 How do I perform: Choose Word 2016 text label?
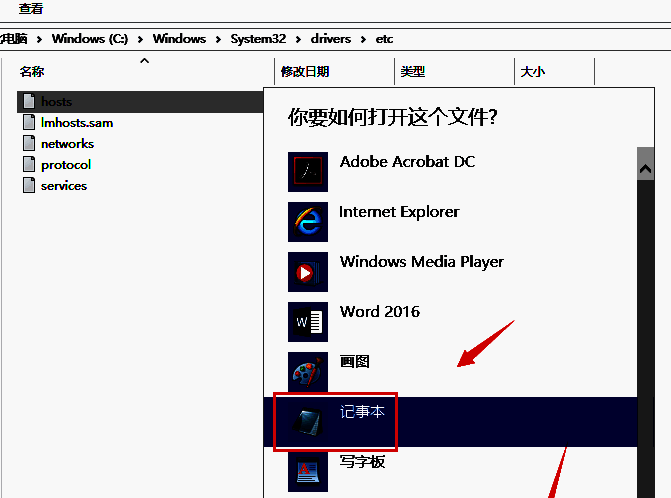[380, 311]
